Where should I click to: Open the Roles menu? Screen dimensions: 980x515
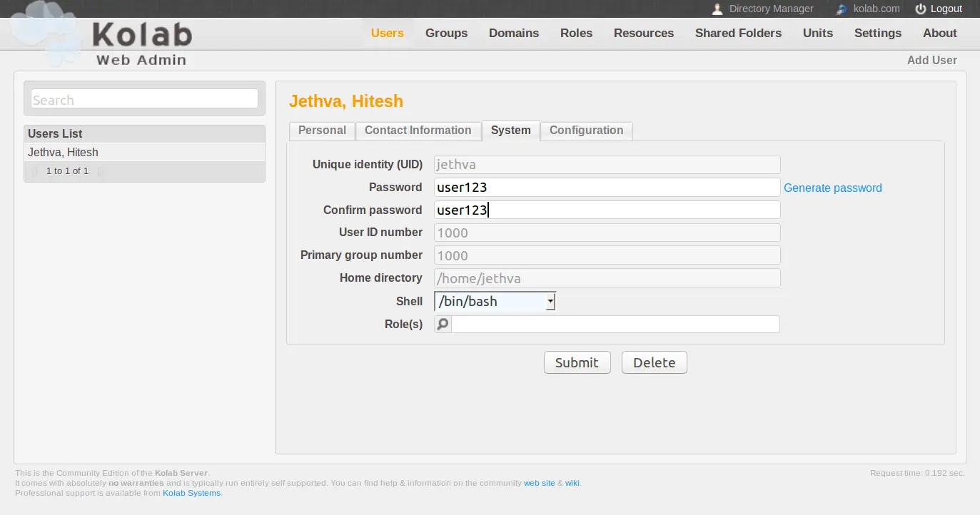(577, 33)
